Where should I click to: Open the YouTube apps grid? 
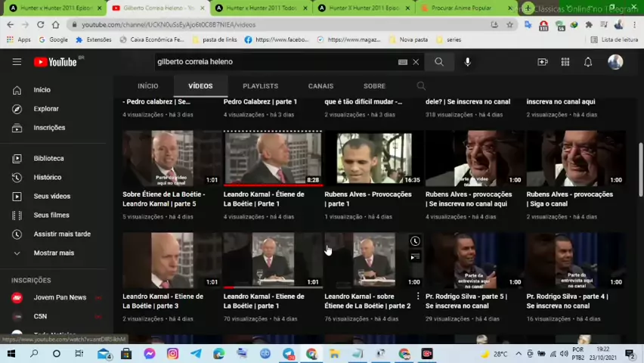(565, 62)
